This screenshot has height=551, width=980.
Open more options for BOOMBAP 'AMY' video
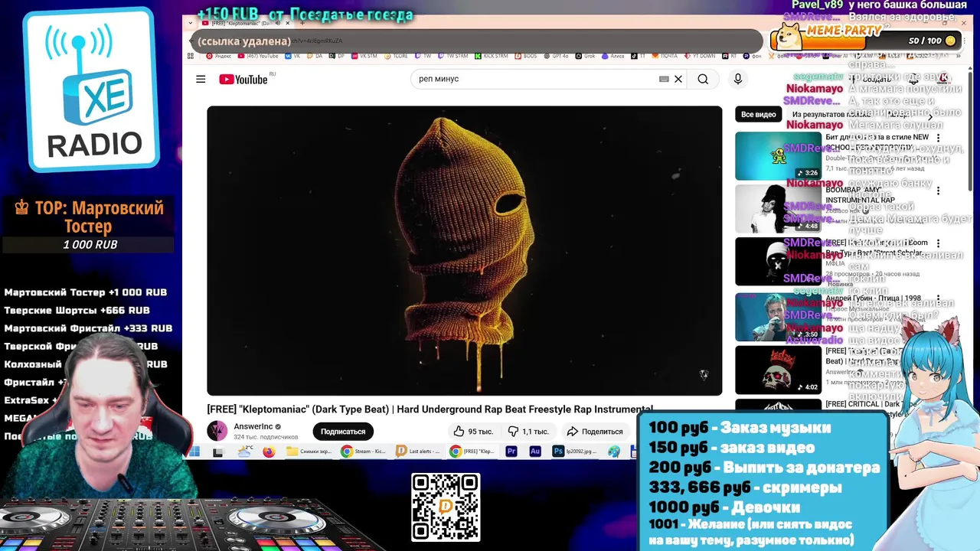[x=938, y=191]
